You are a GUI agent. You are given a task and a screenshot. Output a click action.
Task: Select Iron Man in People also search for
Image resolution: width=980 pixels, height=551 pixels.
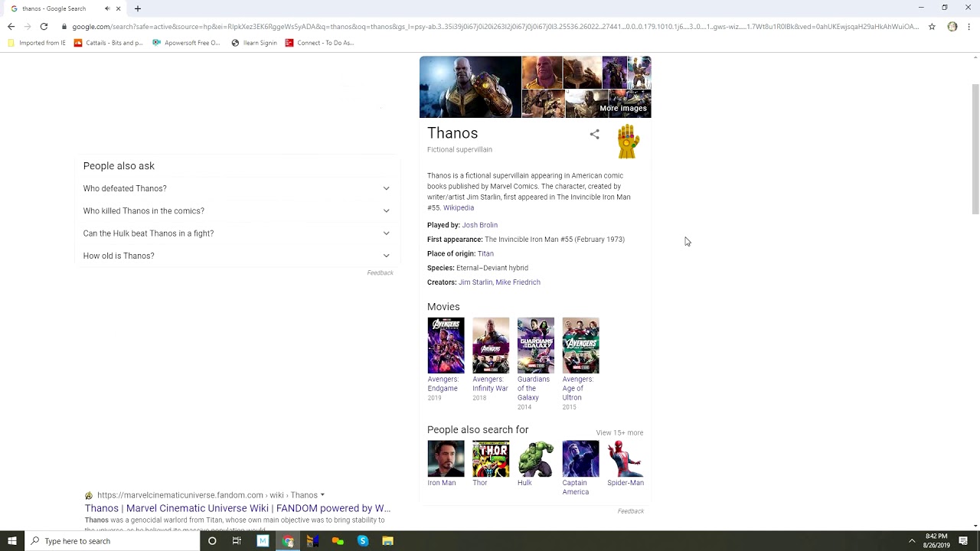(446, 464)
